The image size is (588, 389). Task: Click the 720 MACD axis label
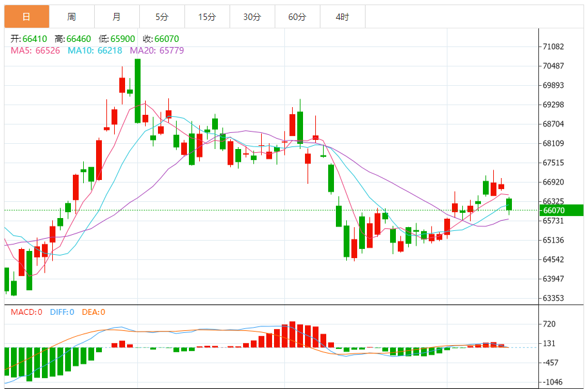coord(549,324)
